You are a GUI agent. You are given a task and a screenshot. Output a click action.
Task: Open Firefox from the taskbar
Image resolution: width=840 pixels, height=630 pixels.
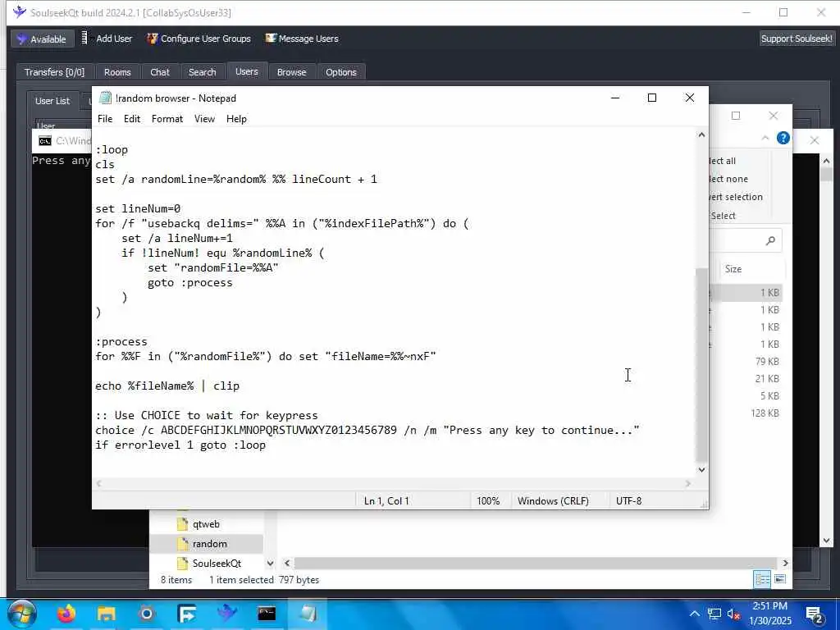click(66, 614)
